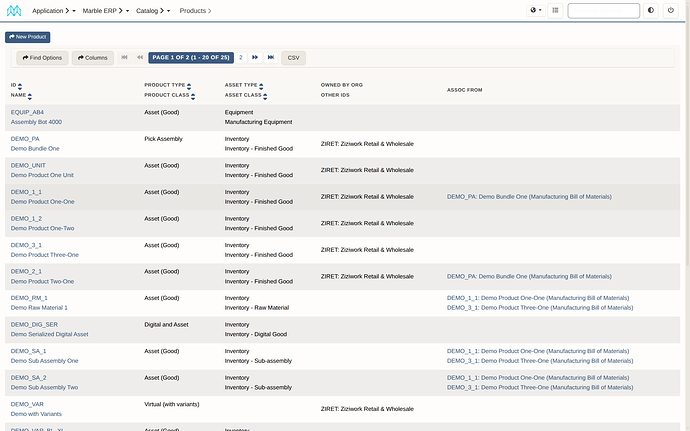The height and width of the screenshot is (431, 690).
Task: Open the Marble ERP menu dropdown
Action: (106, 11)
